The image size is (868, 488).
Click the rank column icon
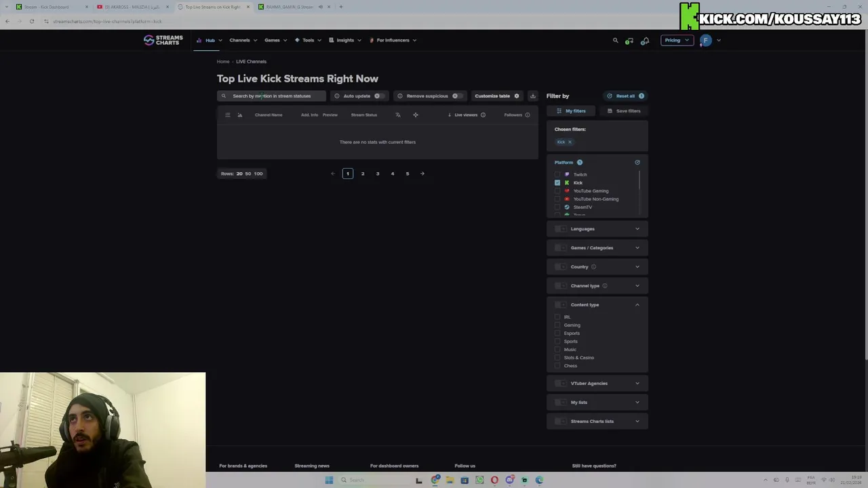(x=239, y=115)
